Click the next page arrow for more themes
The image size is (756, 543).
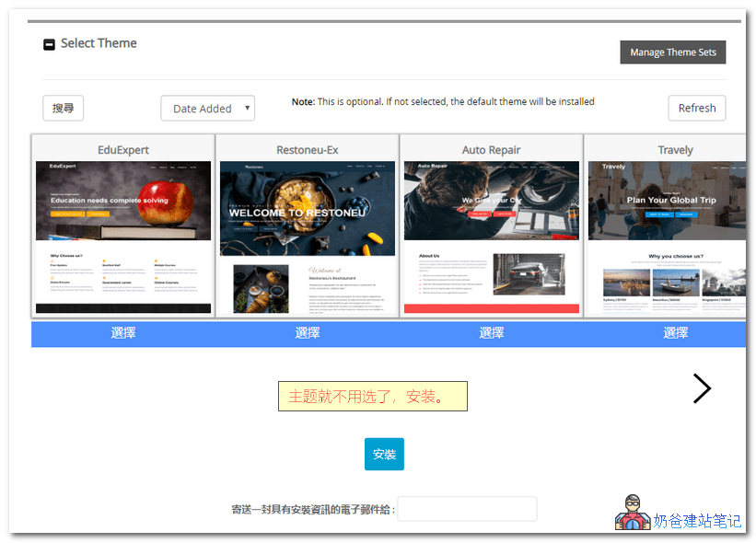702,388
